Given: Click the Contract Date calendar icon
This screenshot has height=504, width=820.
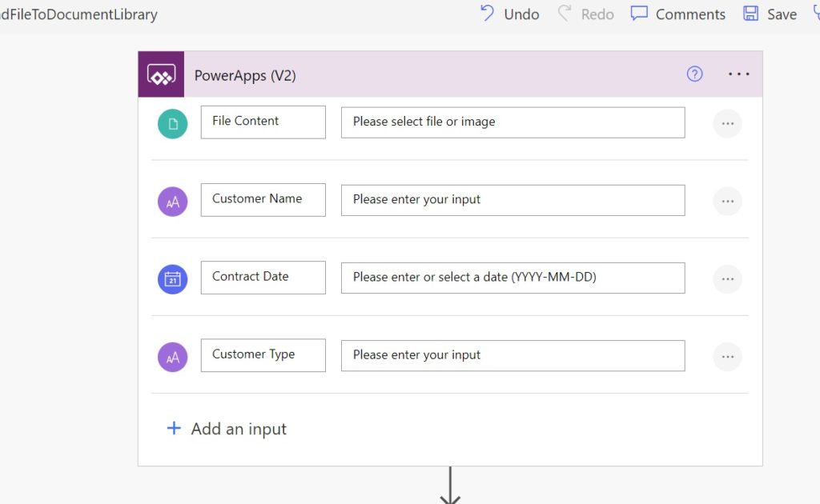Looking at the screenshot, I should click(172, 279).
